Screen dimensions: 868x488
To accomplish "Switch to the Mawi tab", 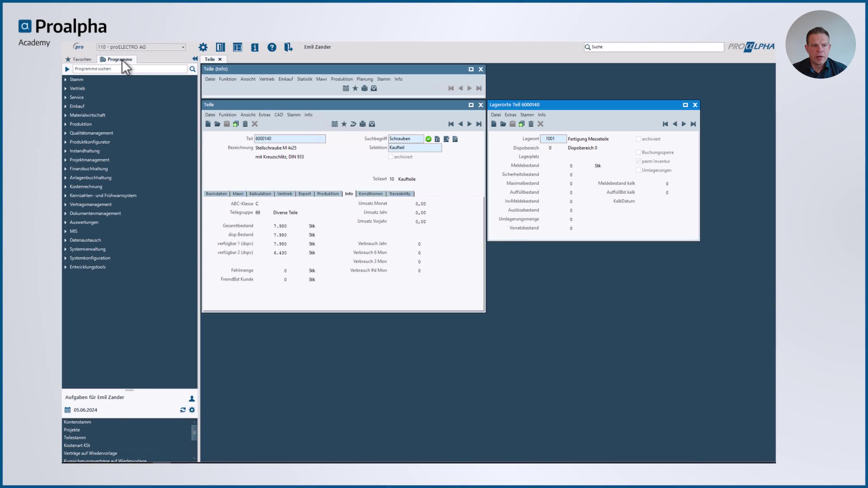I will [238, 194].
